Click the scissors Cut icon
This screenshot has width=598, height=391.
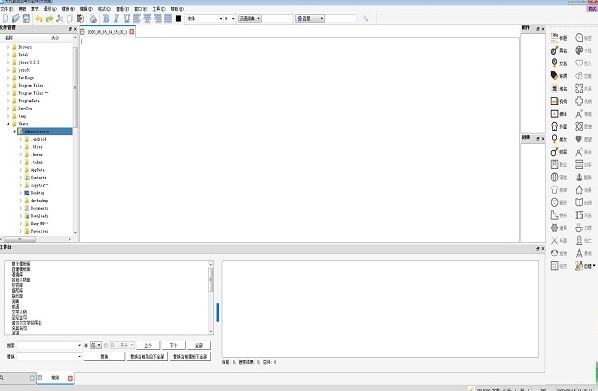(59, 18)
